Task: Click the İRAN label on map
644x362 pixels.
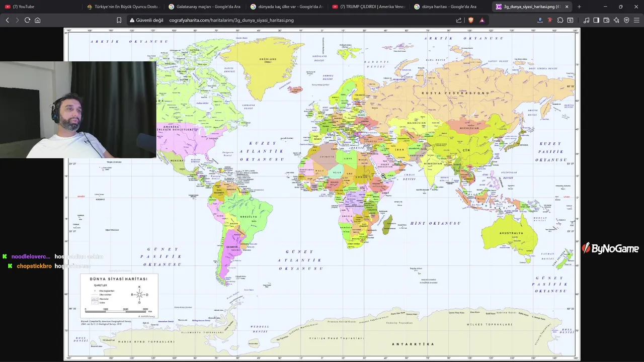Action: (399, 150)
